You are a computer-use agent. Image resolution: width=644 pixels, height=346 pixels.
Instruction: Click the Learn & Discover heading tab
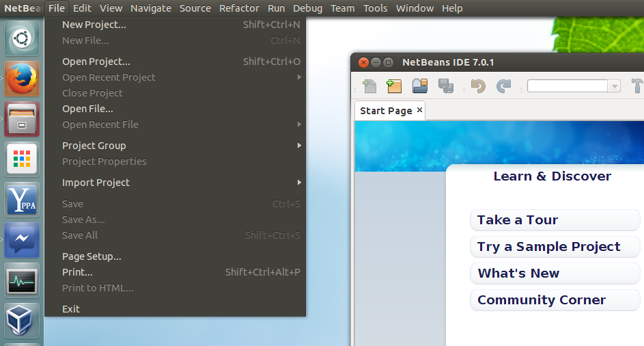(552, 176)
